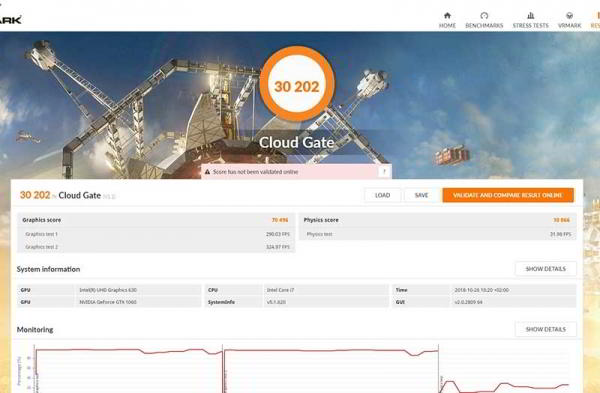
Task: Click the 30 202 score in the orange circle
Action: click(x=297, y=86)
